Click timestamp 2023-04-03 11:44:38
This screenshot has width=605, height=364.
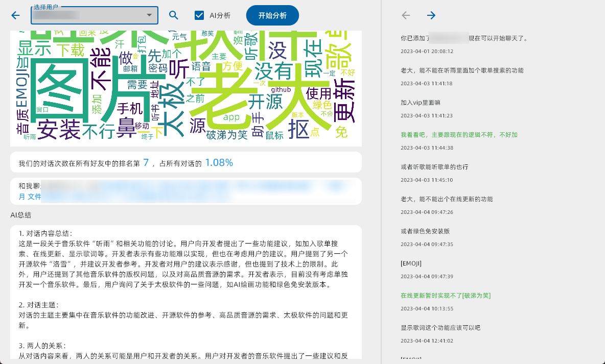(427, 148)
